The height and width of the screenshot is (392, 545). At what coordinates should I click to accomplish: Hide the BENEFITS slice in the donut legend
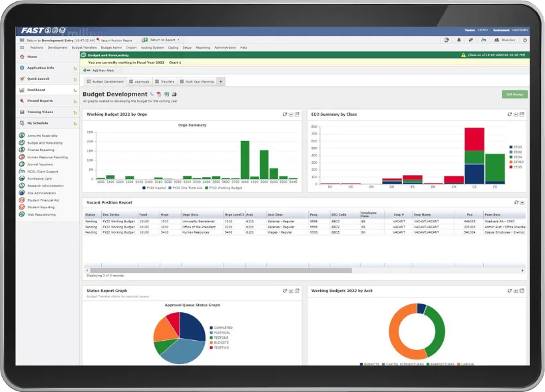pyautogui.click(x=369, y=364)
